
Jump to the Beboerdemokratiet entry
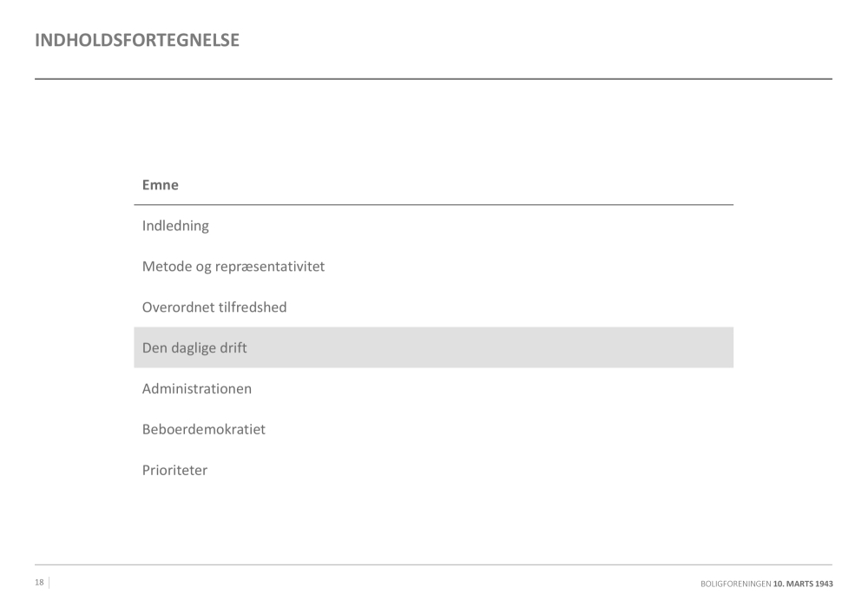click(x=204, y=430)
